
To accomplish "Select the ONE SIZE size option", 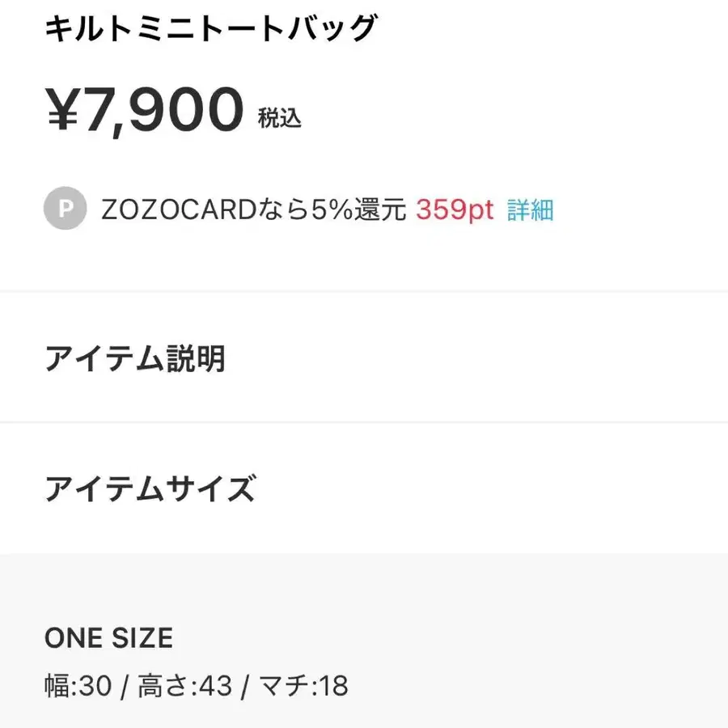I will click(108, 638).
